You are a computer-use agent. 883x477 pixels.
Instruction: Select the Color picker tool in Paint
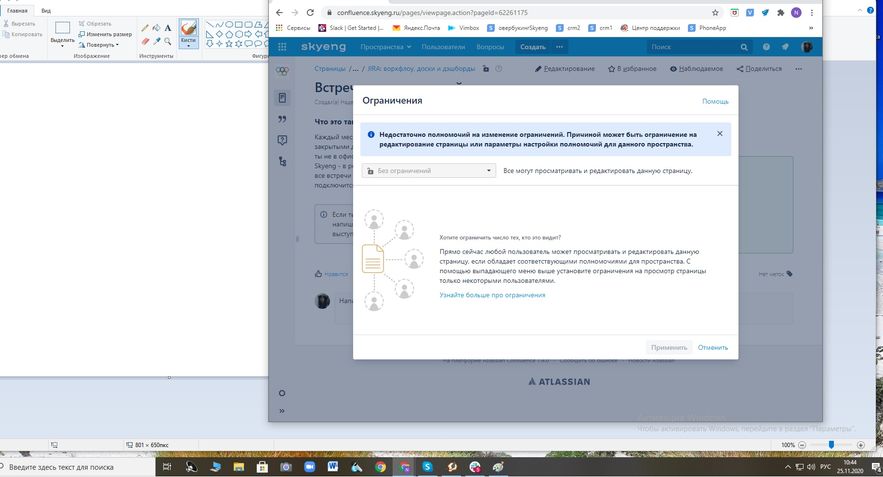tap(157, 41)
